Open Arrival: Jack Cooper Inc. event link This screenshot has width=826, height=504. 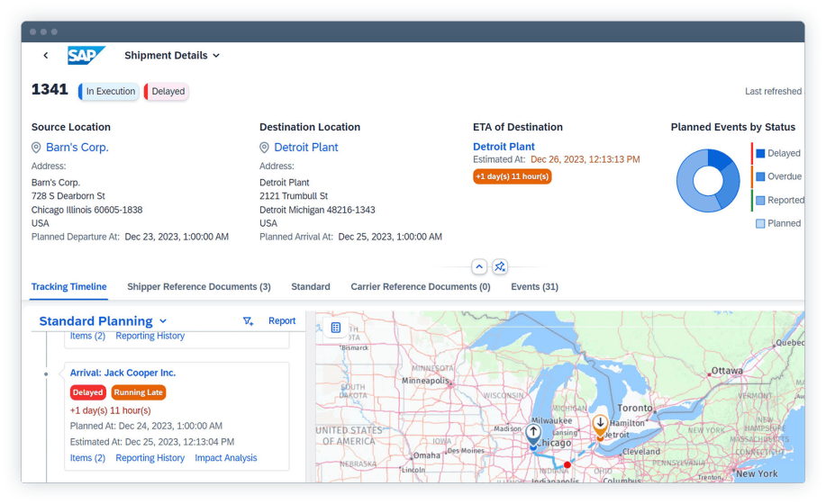coord(123,373)
